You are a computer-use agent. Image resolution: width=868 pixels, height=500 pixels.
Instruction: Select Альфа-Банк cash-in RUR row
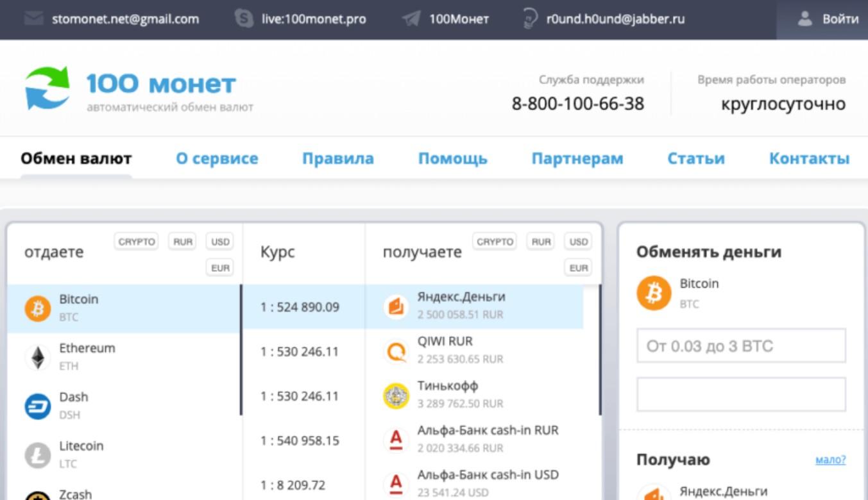[x=475, y=440]
